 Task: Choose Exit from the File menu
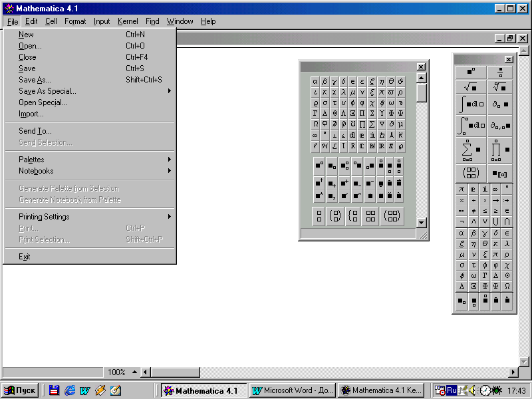90,257
